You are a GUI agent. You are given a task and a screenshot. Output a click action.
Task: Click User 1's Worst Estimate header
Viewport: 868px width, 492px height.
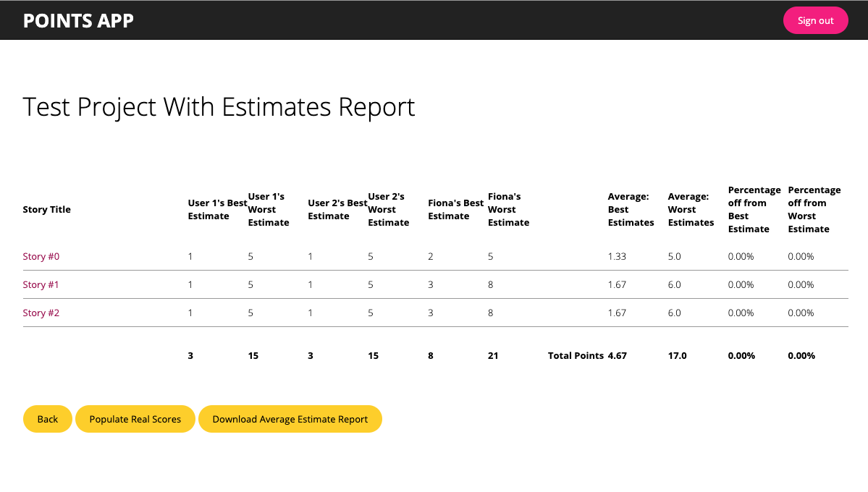(269, 209)
